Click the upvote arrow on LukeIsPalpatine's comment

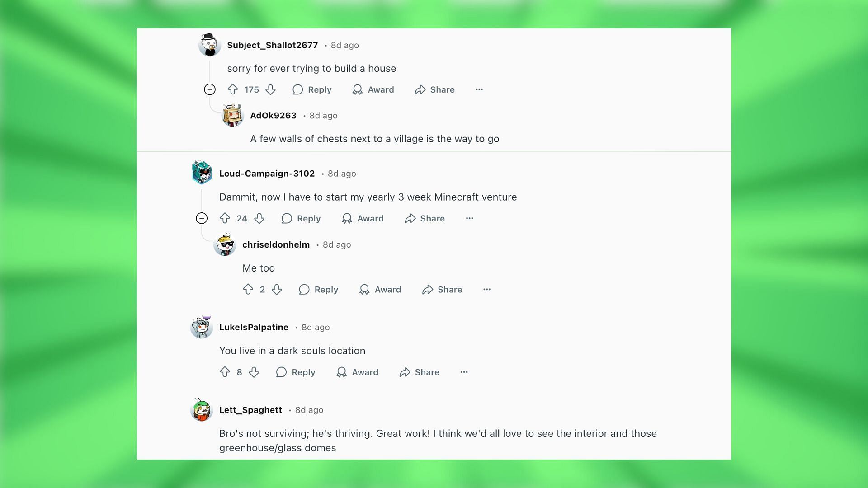pyautogui.click(x=224, y=372)
